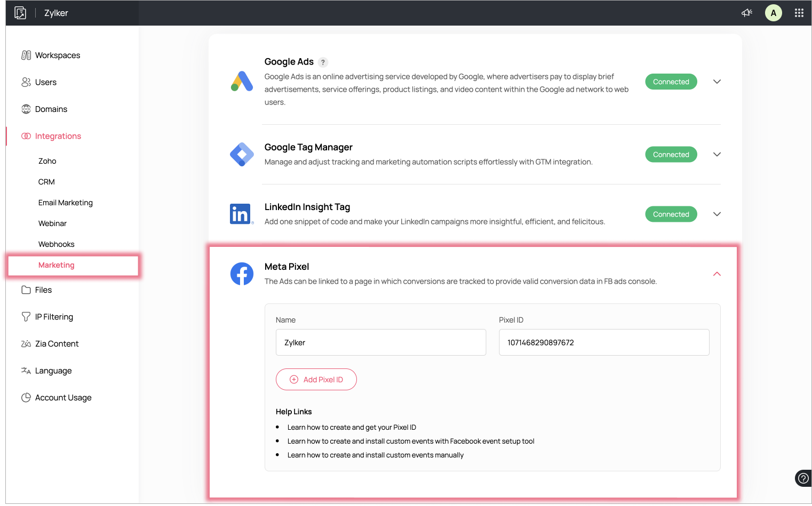Screen dimensions: 812x506
Task: Open Email Marketing integrations
Action: click(66, 203)
